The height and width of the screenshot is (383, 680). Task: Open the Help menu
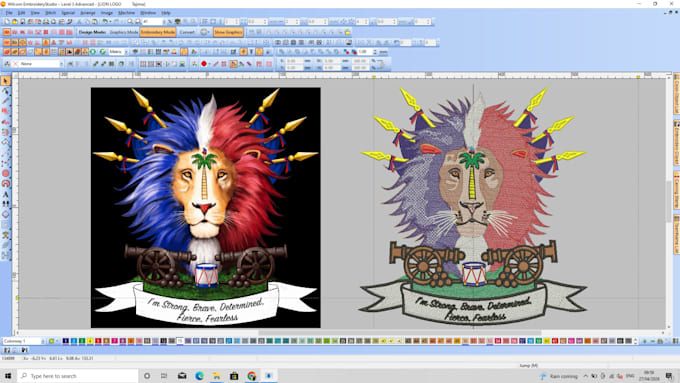click(x=166, y=13)
